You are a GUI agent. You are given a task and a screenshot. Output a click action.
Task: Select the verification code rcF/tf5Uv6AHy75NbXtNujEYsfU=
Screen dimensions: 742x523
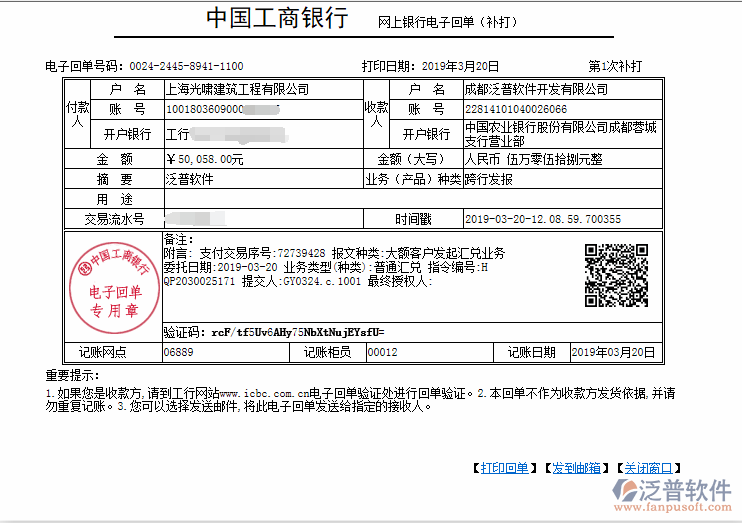pos(298,332)
